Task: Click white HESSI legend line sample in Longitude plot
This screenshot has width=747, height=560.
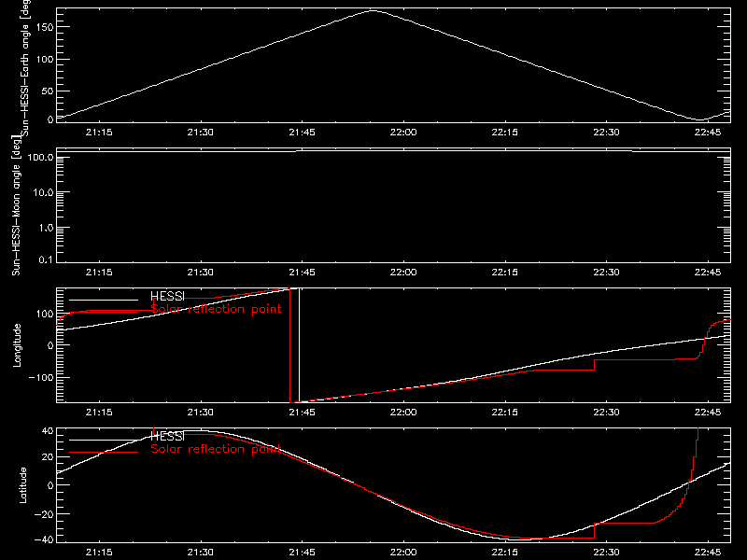Action: pos(104,300)
